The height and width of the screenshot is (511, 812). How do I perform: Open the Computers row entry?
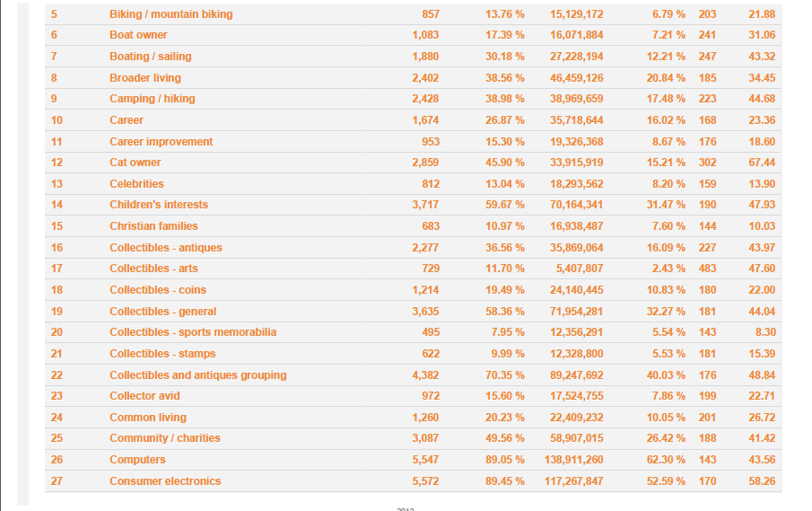click(137, 459)
